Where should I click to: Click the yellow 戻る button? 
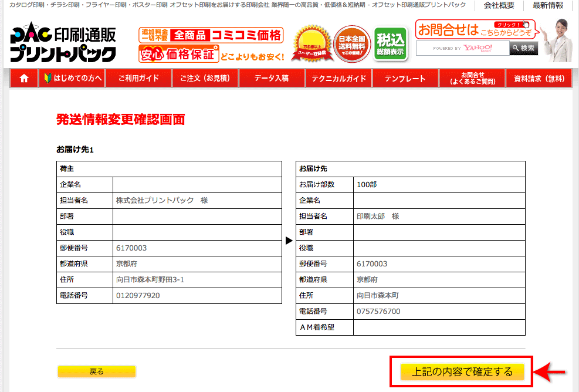tap(96, 371)
